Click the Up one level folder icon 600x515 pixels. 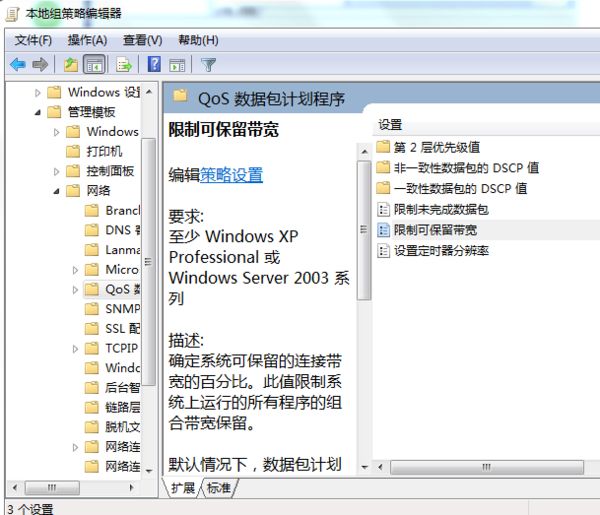[71, 64]
